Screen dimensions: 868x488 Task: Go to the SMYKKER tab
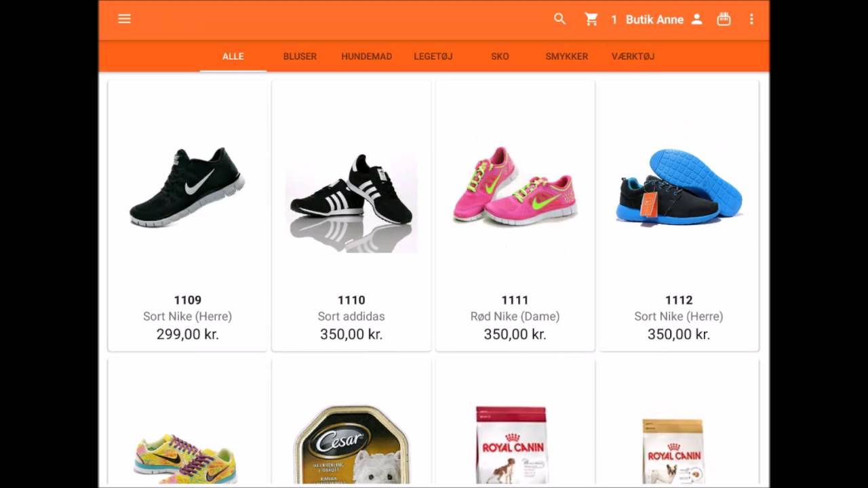pos(567,56)
